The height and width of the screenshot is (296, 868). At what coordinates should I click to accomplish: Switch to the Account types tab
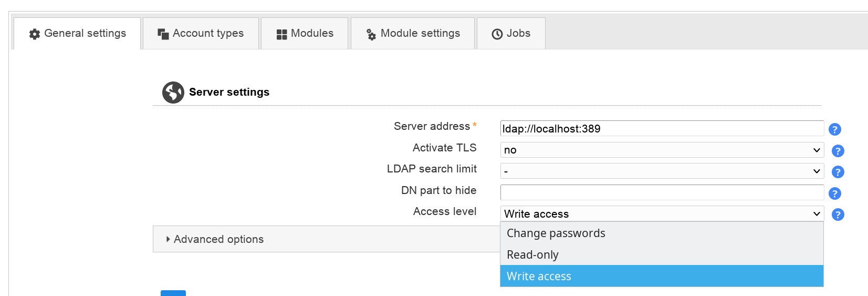coord(201,34)
